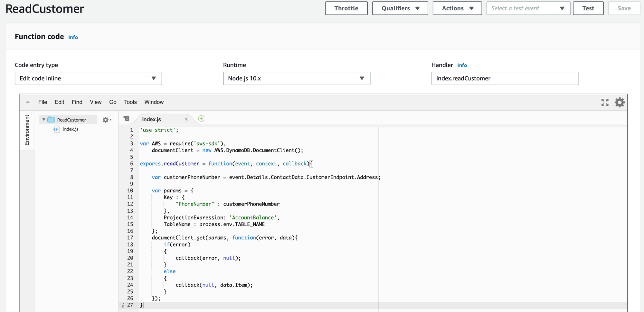Close the index.js tab
Screen dimensions: 644x312
click(x=186, y=119)
